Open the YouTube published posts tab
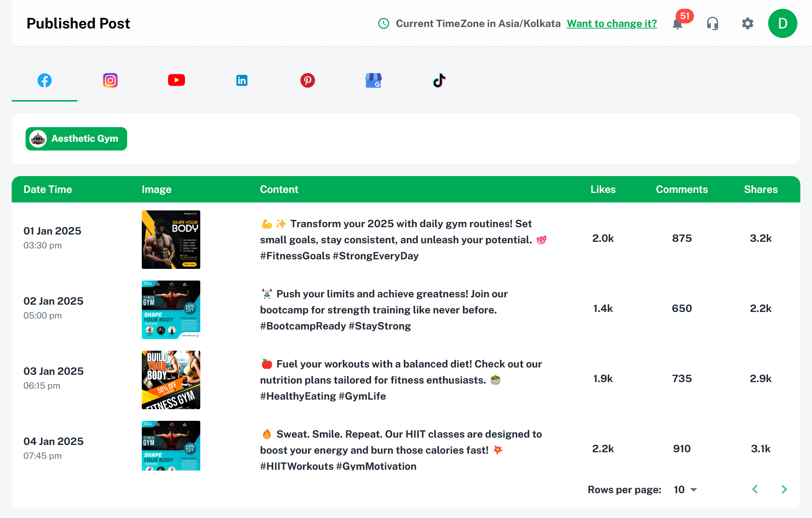Image resolution: width=812 pixels, height=518 pixels. [176, 80]
